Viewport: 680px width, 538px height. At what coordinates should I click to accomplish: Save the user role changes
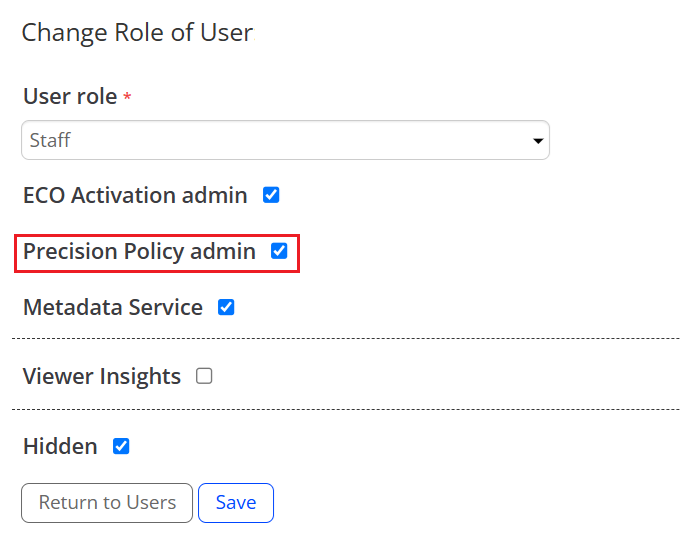pyautogui.click(x=236, y=502)
